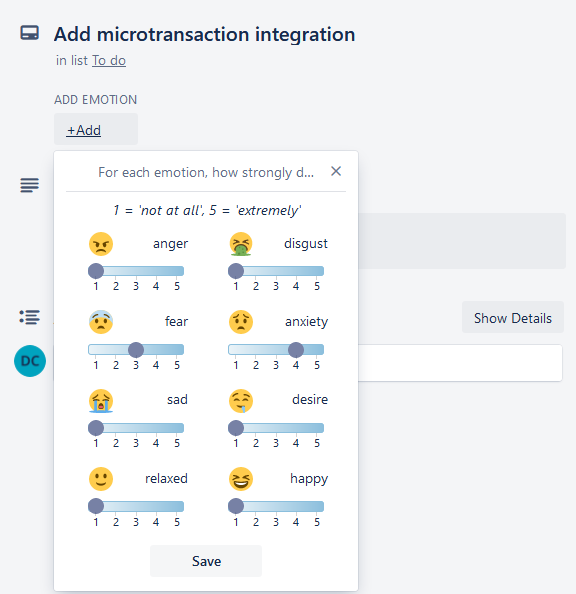Image resolution: width=576 pixels, height=594 pixels.
Task: Click the card icon beside the title
Action: tap(30, 33)
